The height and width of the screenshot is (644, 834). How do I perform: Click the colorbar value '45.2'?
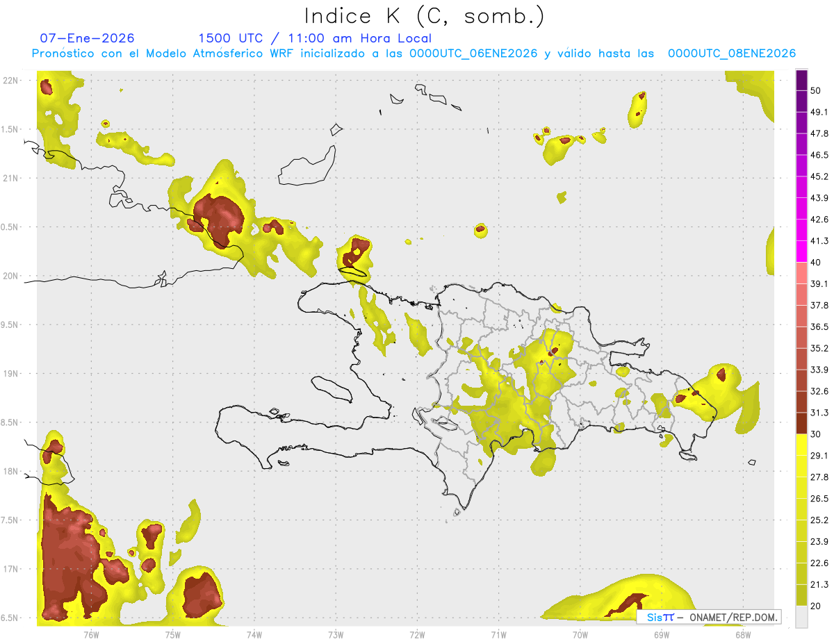click(x=819, y=176)
